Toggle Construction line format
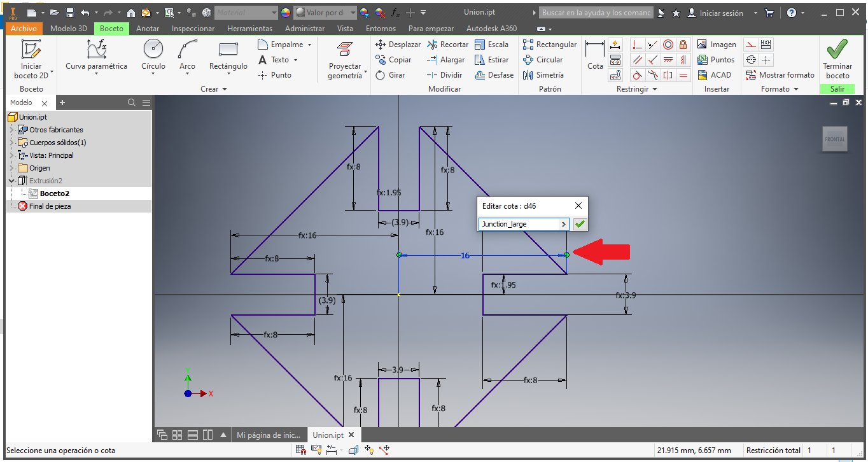This screenshot has width=868, height=462. coord(751,45)
